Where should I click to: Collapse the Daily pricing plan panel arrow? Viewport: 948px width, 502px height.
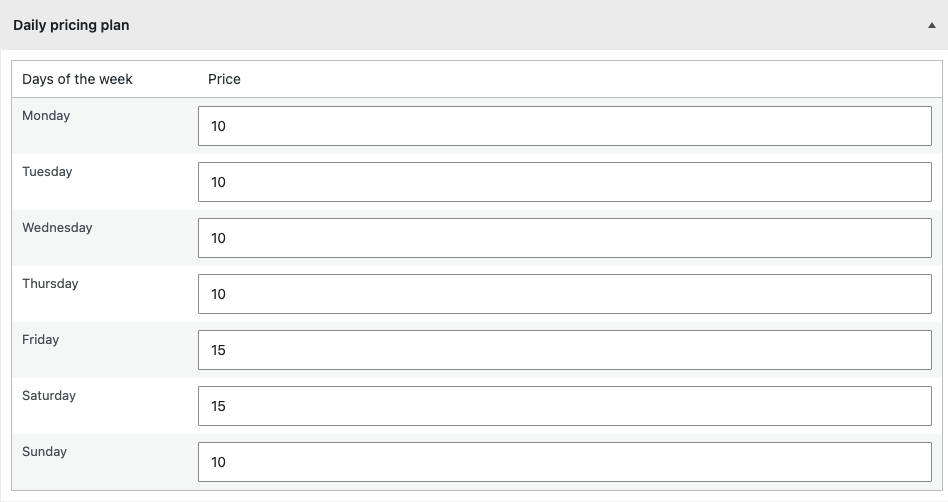click(931, 25)
